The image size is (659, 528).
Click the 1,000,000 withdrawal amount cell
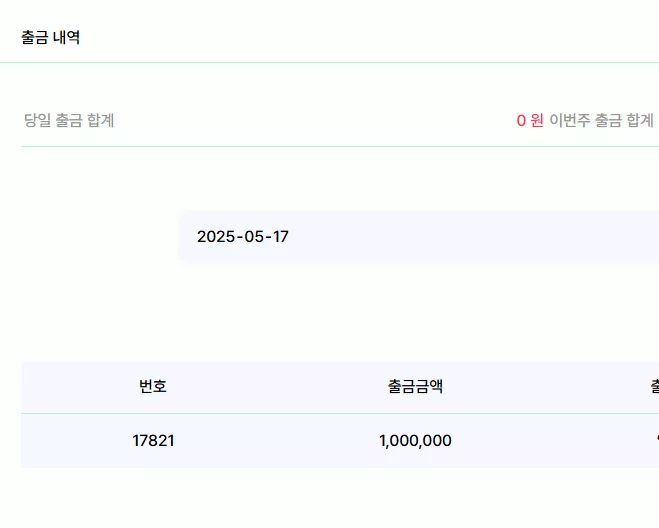(415, 441)
